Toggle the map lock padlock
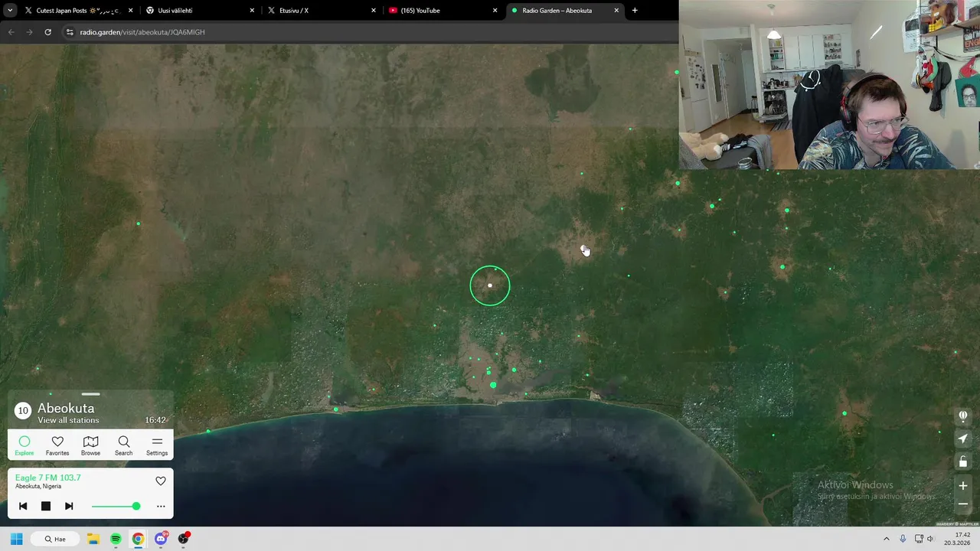The height and width of the screenshot is (551, 980). click(963, 461)
